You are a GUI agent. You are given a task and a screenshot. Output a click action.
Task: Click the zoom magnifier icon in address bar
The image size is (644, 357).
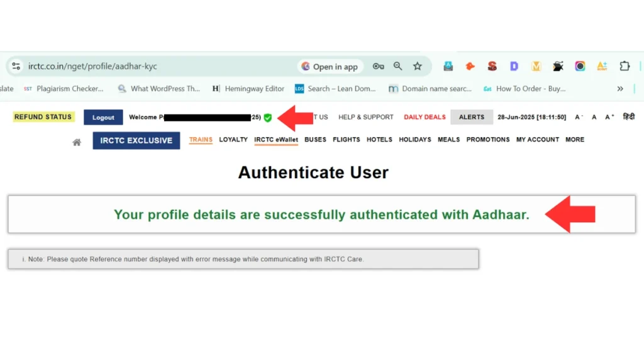397,66
